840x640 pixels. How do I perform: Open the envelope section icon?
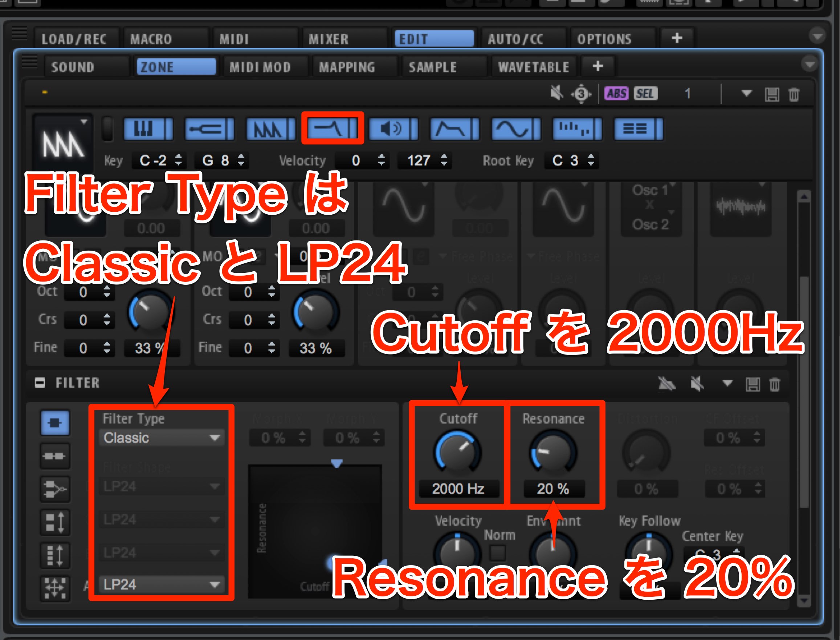coord(454,129)
